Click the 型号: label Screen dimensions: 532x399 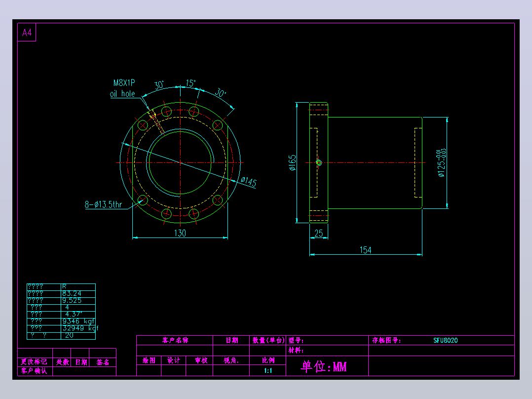click(296, 340)
